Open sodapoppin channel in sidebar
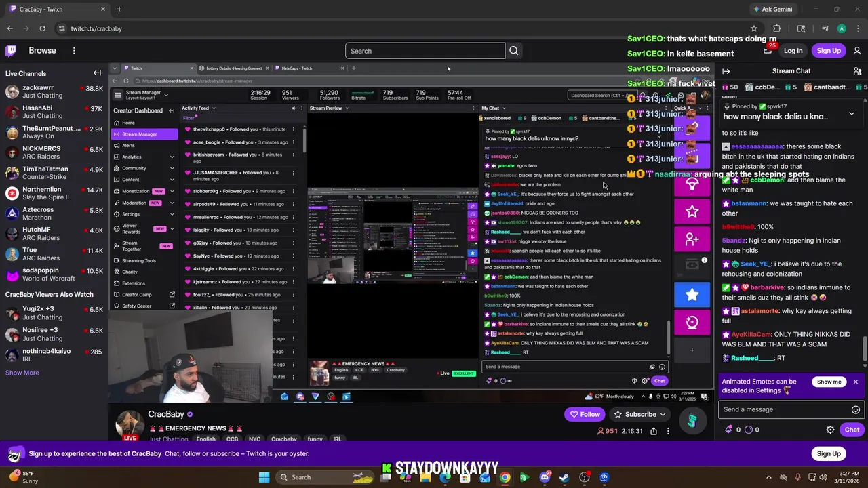Viewport: 868px width, 488px height. (54, 274)
